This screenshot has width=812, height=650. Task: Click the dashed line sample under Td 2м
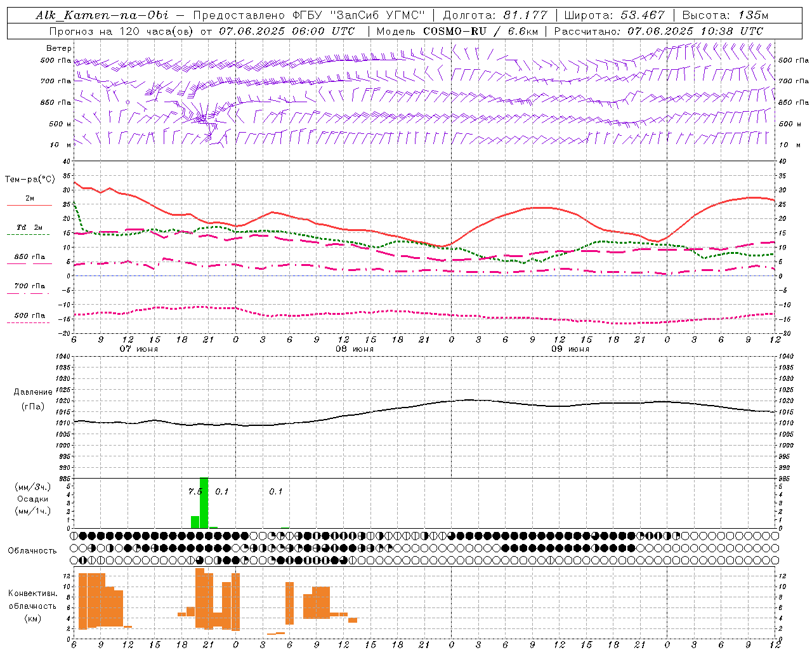click(28, 235)
